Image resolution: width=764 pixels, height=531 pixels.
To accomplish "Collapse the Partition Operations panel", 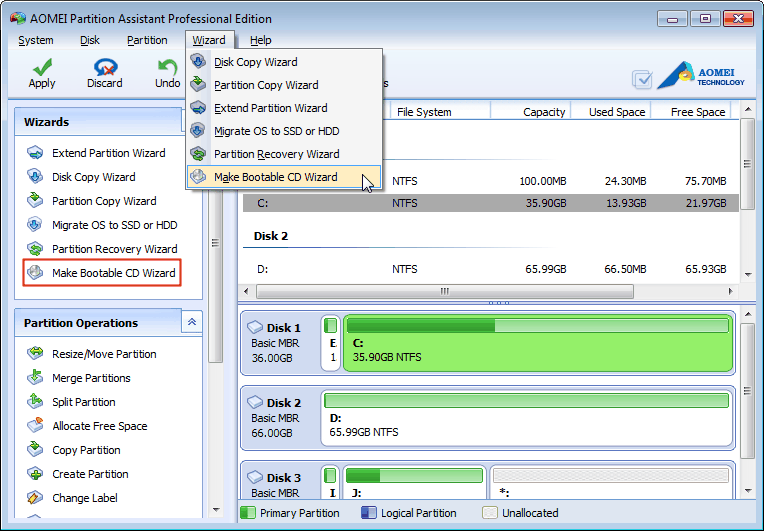I will (x=192, y=322).
